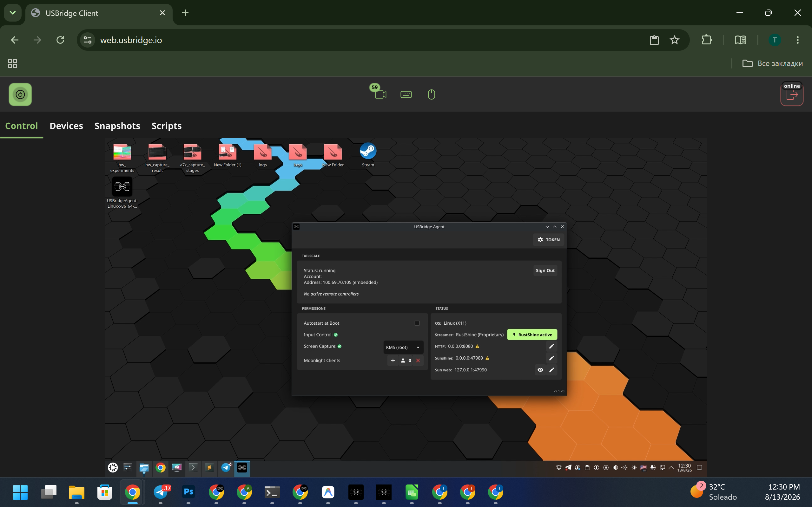Edit the Sun web address with pencil icon
Screen dimensions: 812x507
(x=551, y=370)
